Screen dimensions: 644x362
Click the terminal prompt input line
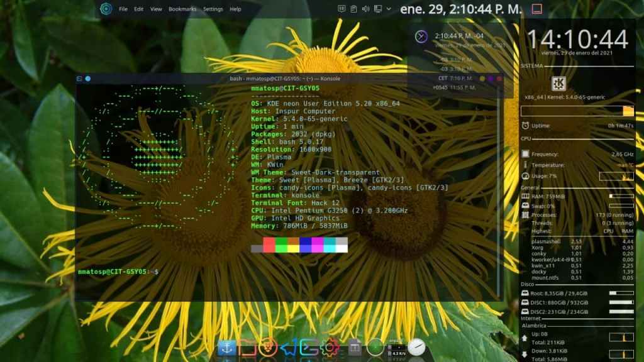coord(252,271)
